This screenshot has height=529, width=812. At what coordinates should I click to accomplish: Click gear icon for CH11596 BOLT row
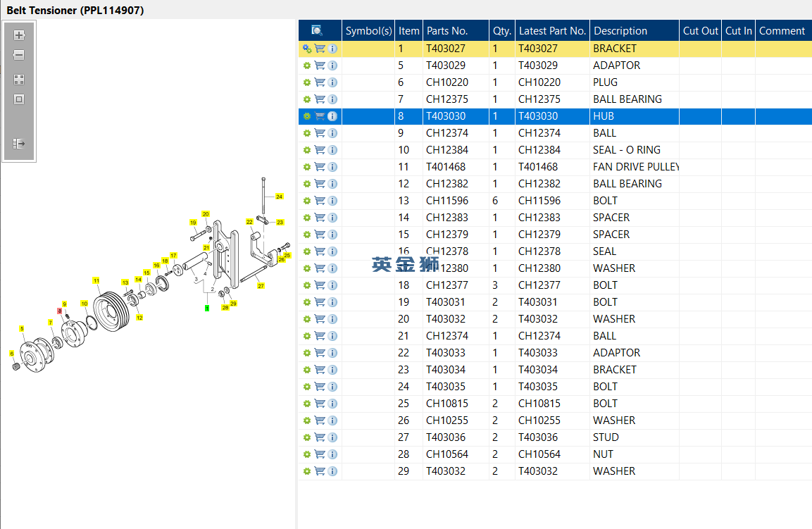point(307,201)
